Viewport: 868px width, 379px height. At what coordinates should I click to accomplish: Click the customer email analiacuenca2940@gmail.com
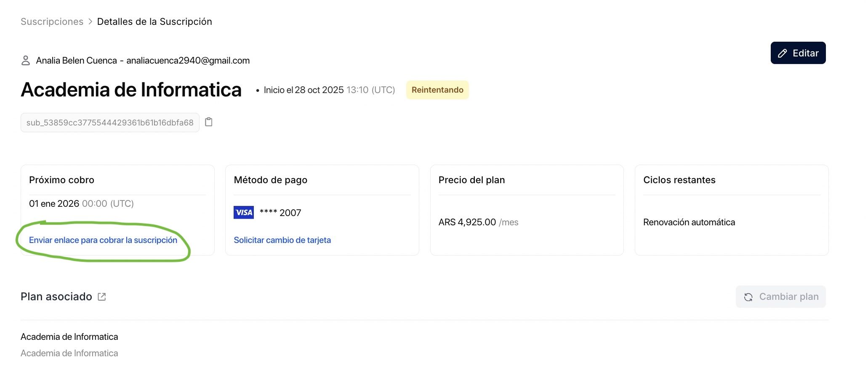[188, 61]
